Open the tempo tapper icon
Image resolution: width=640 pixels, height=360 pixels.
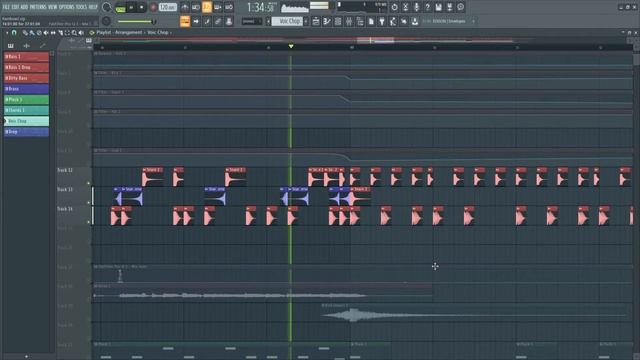click(x=393, y=21)
